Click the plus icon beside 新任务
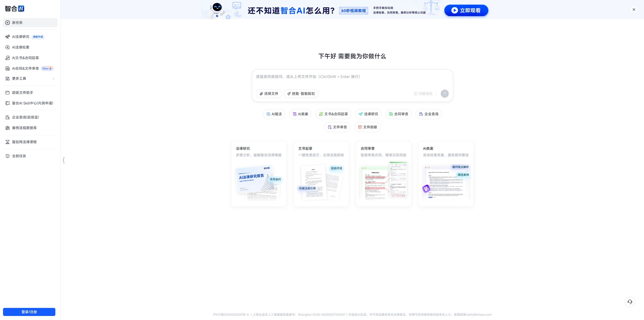Viewport: 644px width, 320px height. 8,23
